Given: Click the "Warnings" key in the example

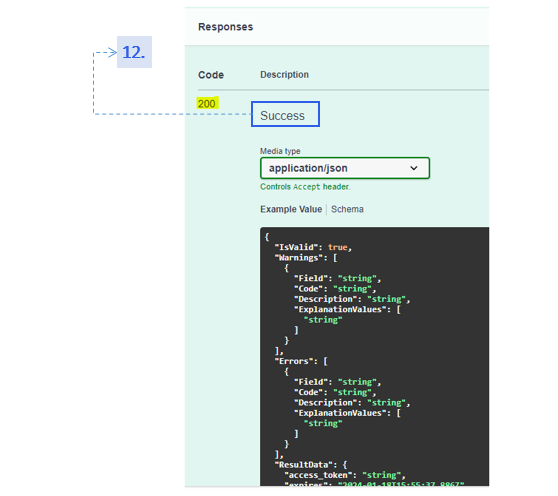Looking at the screenshot, I should tap(298, 257).
